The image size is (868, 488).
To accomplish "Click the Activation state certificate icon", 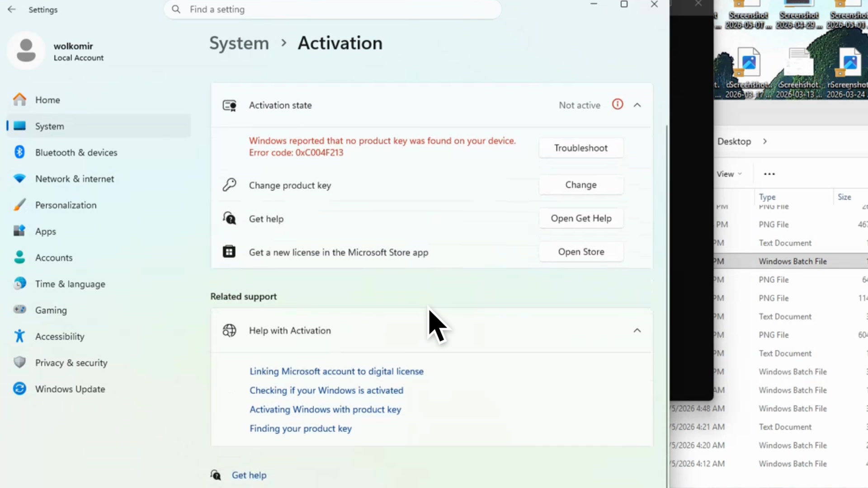I will 229,105.
